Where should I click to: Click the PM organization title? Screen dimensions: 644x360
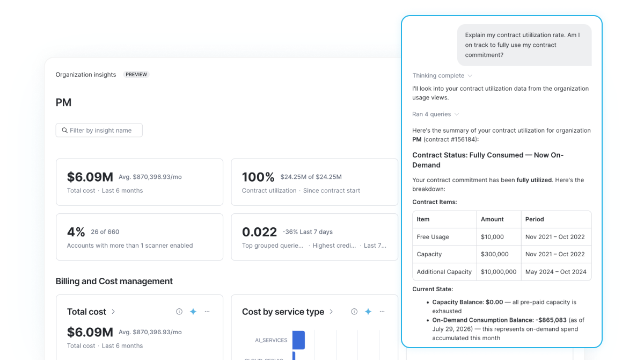[63, 102]
